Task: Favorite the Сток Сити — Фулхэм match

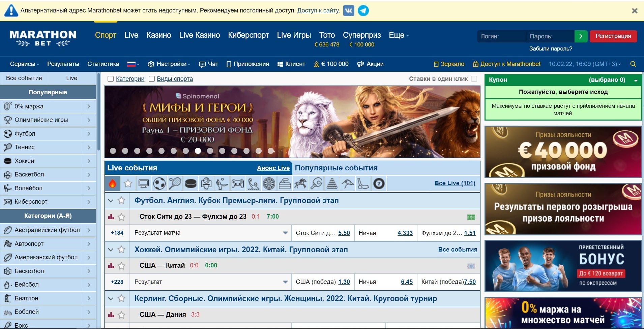Action: tap(121, 217)
